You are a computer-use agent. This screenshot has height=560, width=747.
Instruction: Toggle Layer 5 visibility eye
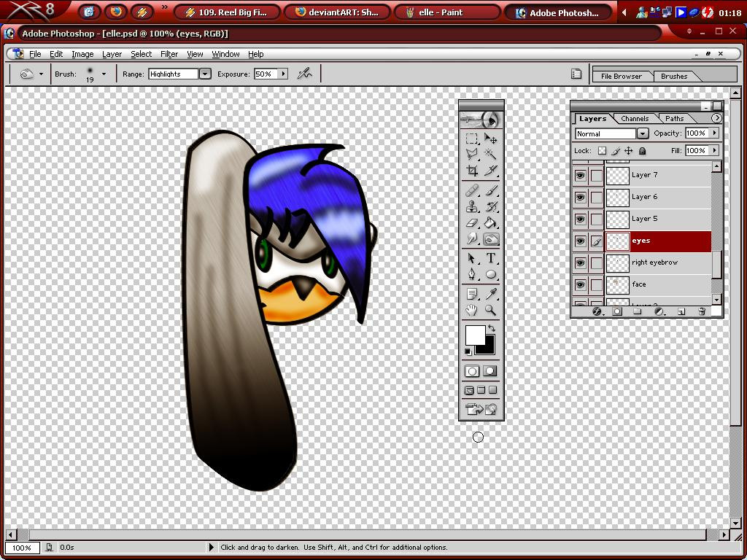coord(580,219)
